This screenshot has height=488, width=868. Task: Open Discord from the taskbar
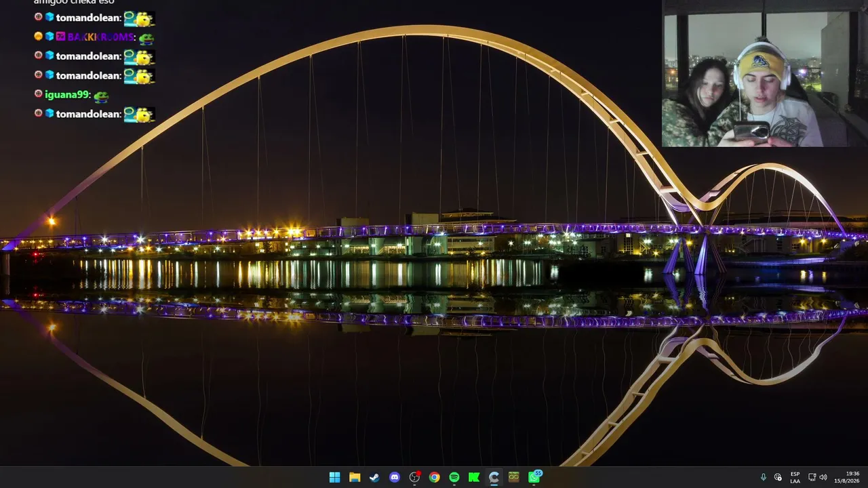coord(395,477)
